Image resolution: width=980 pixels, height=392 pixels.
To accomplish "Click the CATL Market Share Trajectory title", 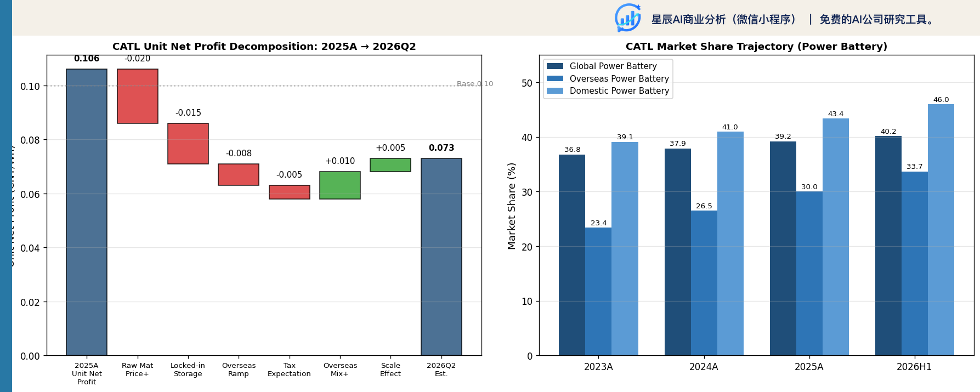I will tap(756, 47).
